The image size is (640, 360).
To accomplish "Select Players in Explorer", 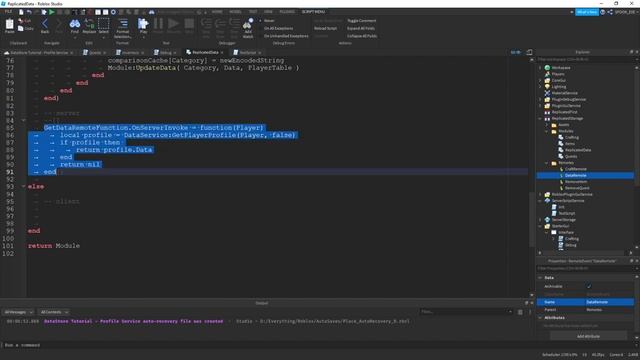I will coord(558,74).
